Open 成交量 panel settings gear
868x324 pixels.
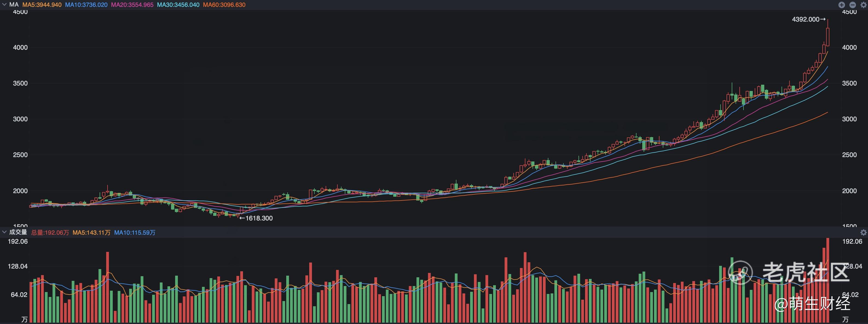tap(863, 232)
